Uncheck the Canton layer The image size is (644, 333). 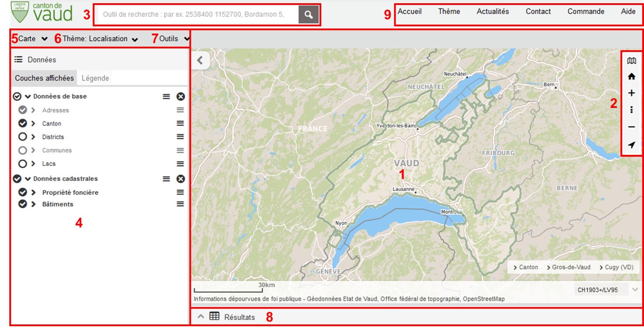[x=23, y=123]
